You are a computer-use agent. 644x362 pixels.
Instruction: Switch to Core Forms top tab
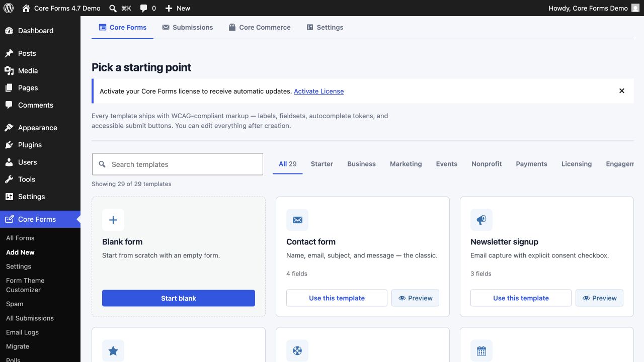point(123,27)
